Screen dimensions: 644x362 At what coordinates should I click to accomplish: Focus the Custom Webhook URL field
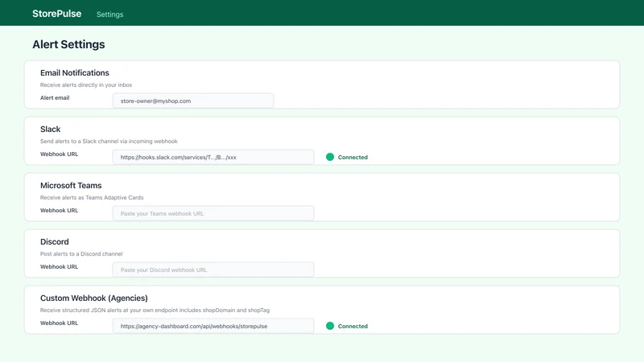[x=213, y=326]
